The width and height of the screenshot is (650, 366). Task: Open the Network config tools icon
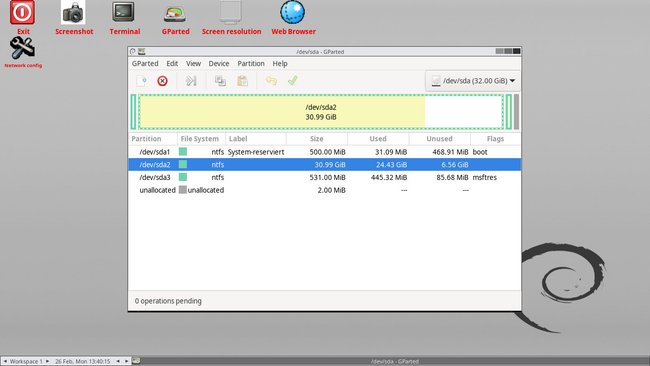pos(22,48)
